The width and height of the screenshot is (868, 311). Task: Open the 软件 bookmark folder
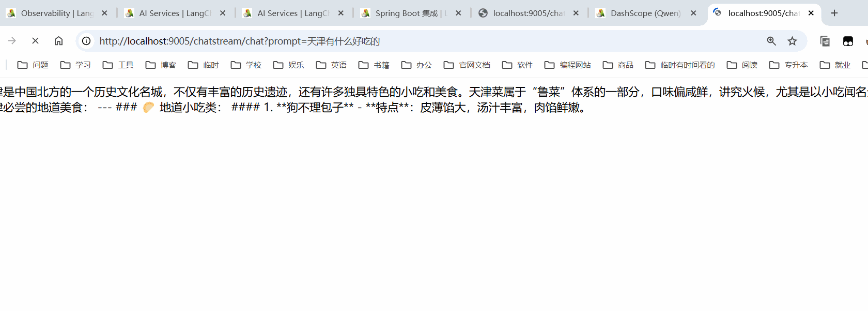click(x=517, y=65)
